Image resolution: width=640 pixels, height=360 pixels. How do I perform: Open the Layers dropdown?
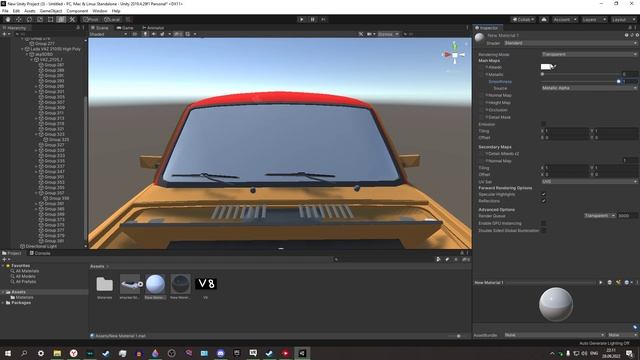point(594,19)
